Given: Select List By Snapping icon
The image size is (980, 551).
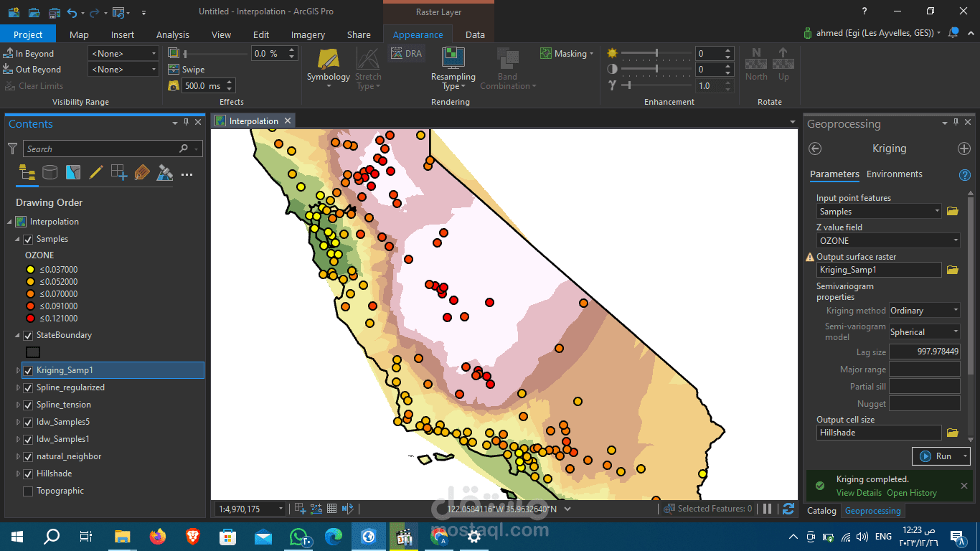Looking at the screenshot, I should pos(118,173).
